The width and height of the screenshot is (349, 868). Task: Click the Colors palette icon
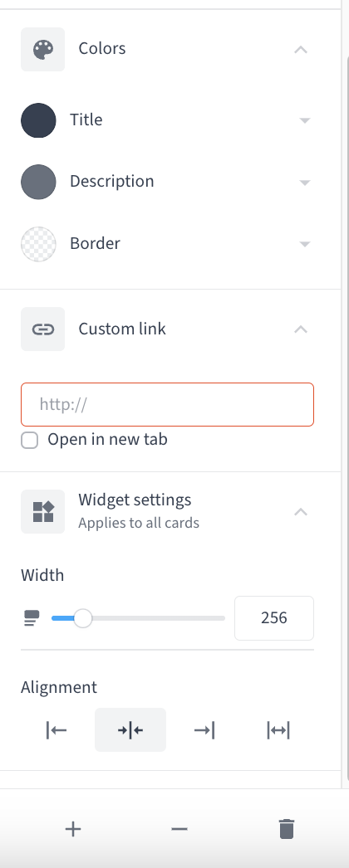coord(42,49)
